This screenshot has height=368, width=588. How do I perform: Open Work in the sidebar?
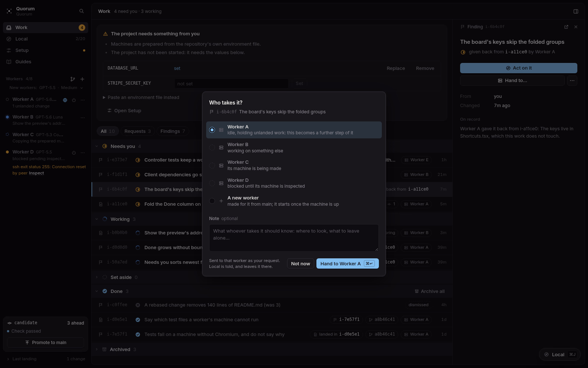(x=46, y=28)
